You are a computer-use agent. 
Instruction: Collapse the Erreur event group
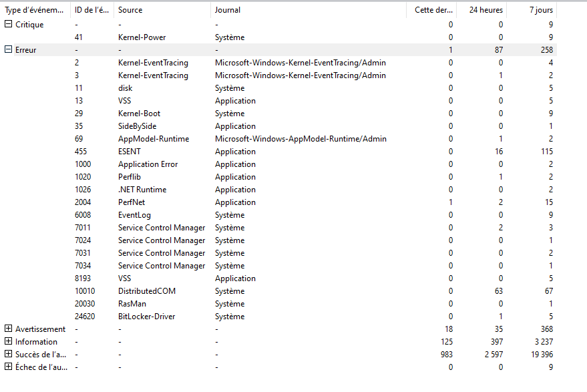click(9, 50)
